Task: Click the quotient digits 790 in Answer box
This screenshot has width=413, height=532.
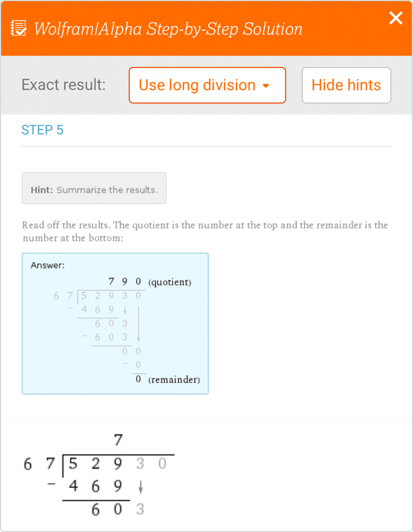Action: [125, 282]
